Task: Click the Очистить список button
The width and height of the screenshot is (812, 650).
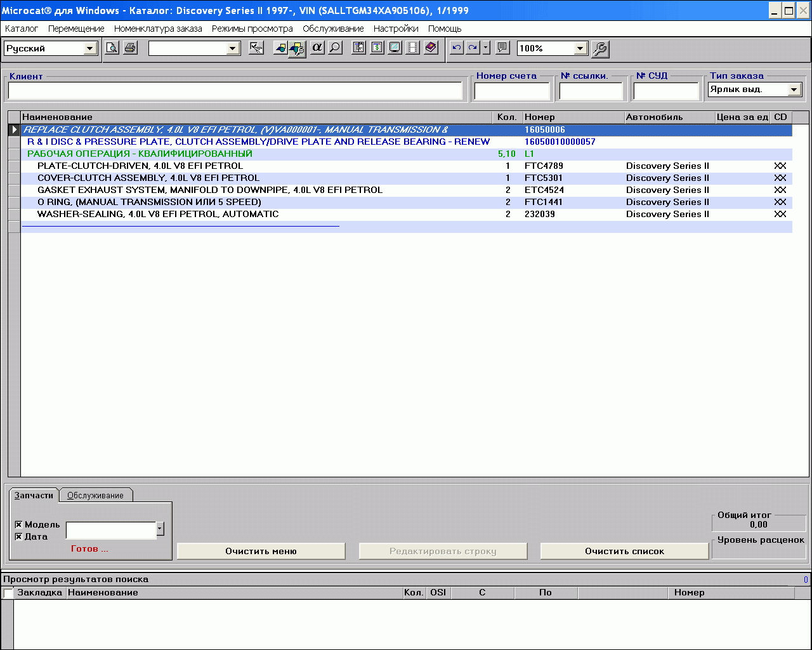Action: coord(624,551)
